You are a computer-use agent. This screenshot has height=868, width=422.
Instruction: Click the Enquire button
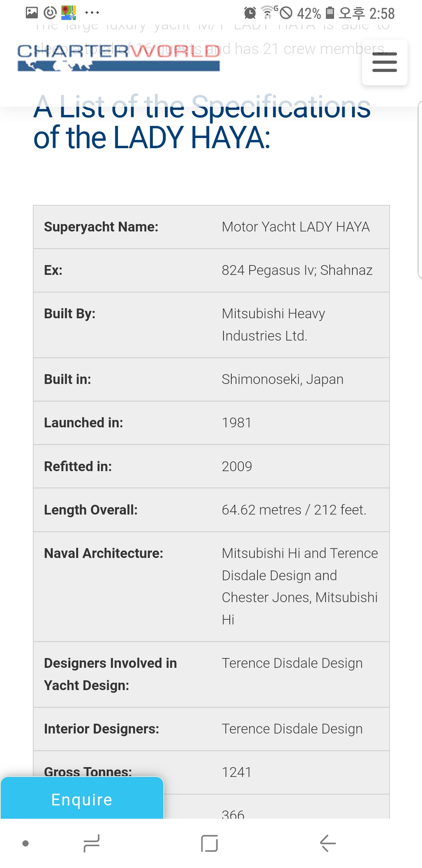(x=82, y=800)
